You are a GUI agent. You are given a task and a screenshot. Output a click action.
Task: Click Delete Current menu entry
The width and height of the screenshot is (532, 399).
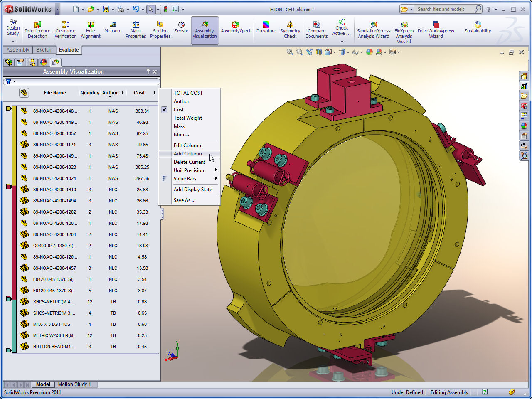190,162
